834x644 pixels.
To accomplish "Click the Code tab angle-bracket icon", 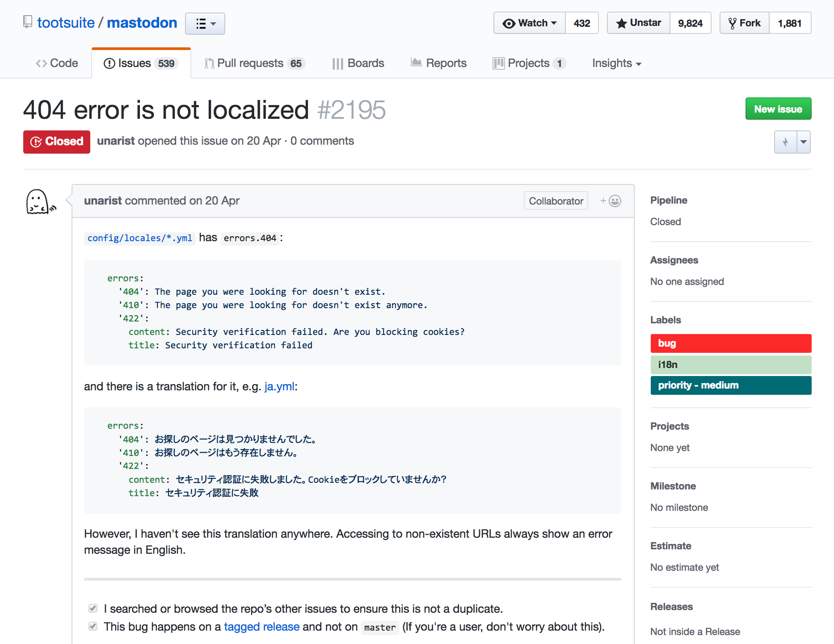I will (42, 63).
